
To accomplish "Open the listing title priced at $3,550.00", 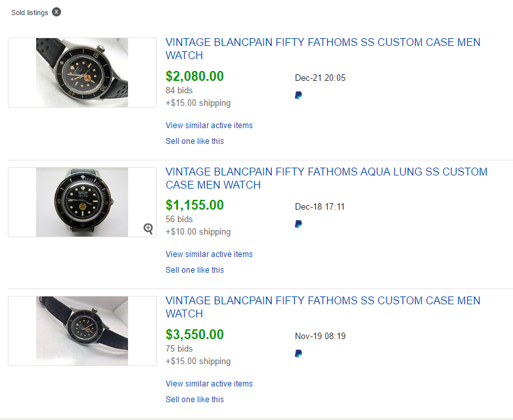I will 323,307.
